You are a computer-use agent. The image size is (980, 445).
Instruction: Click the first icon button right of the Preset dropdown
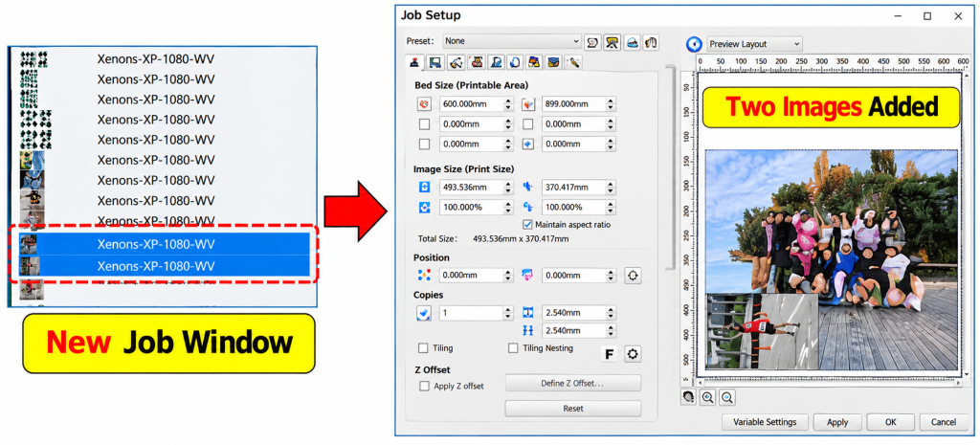[x=592, y=42]
